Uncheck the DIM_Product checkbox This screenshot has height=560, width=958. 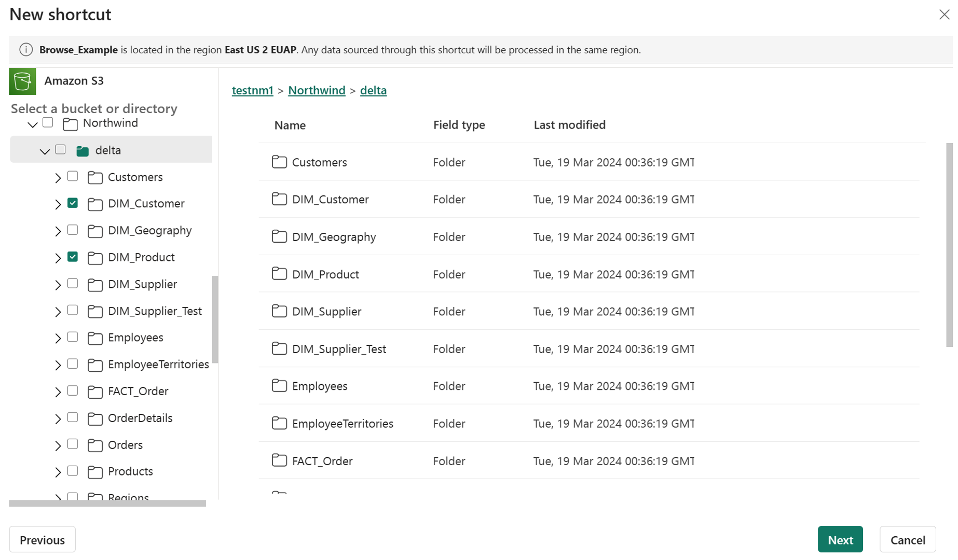tap(73, 257)
